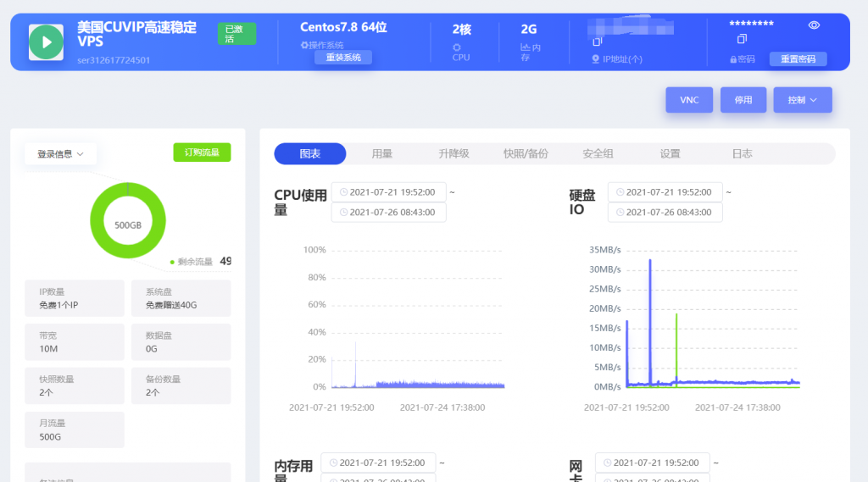Screen dimensions: 868x482
Task: Toggle the 剩余流量 legend item
Action: 195,262
